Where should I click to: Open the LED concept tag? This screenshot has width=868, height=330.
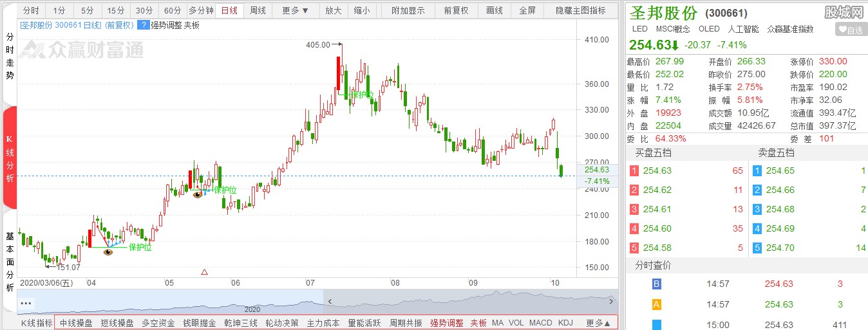tap(639, 29)
